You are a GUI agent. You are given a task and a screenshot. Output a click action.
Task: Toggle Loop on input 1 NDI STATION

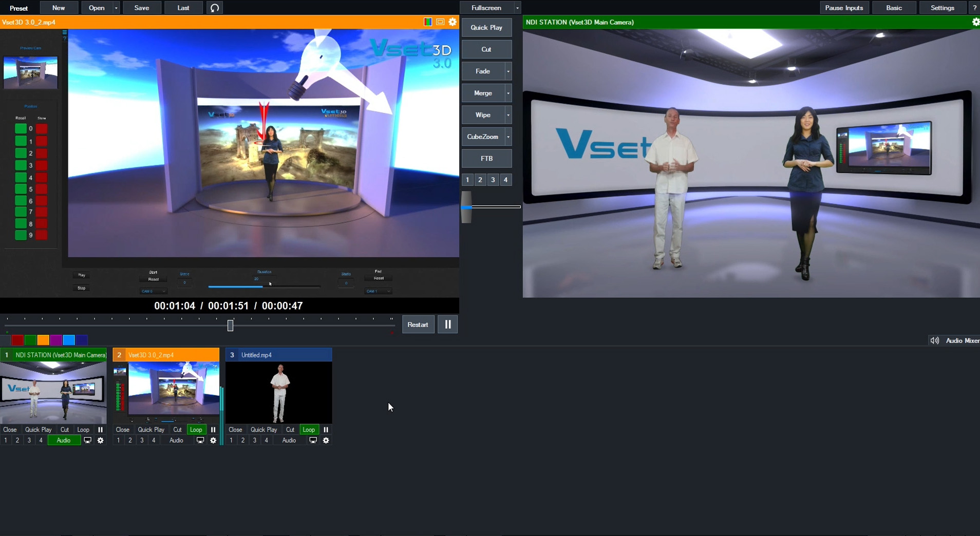pos(83,430)
